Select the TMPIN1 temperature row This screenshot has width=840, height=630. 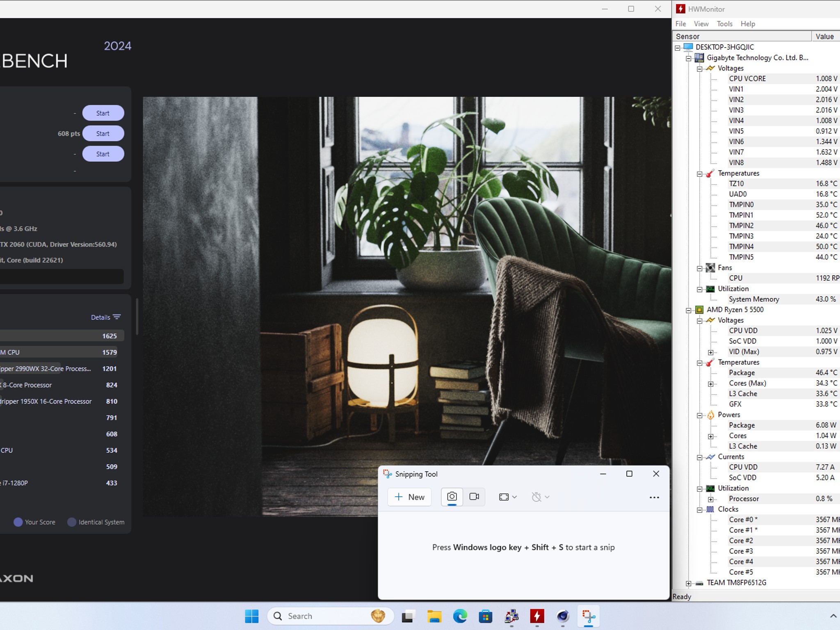tap(783, 215)
